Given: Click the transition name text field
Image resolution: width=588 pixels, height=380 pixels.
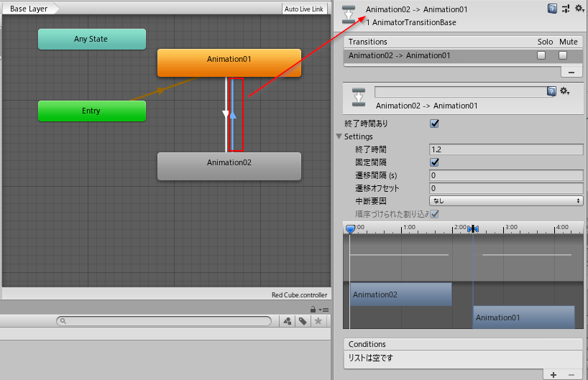Looking at the screenshot, I should point(461,91).
